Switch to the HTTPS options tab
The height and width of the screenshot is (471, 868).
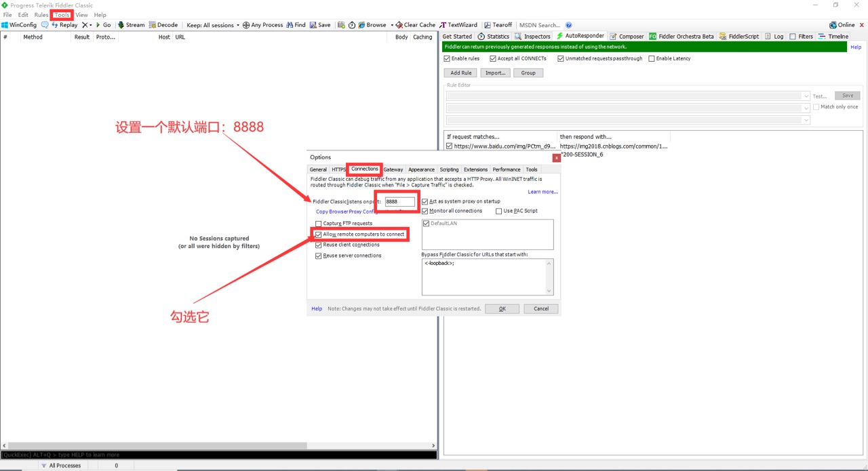(338, 169)
